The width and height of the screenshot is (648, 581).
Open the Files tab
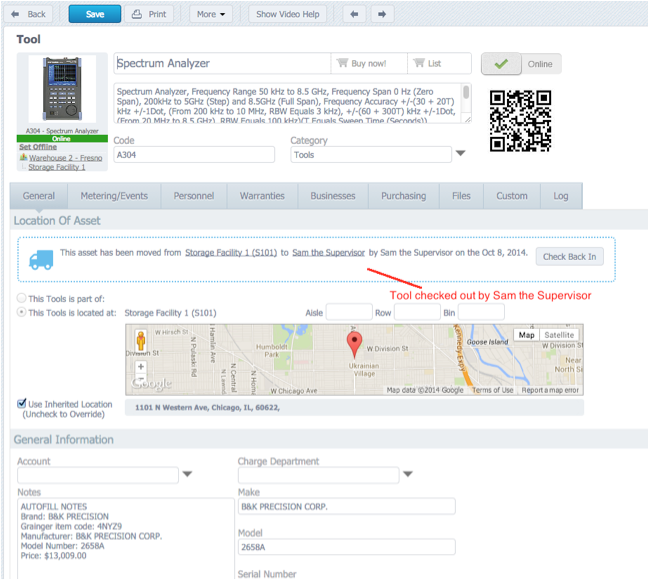(x=461, y=196)
